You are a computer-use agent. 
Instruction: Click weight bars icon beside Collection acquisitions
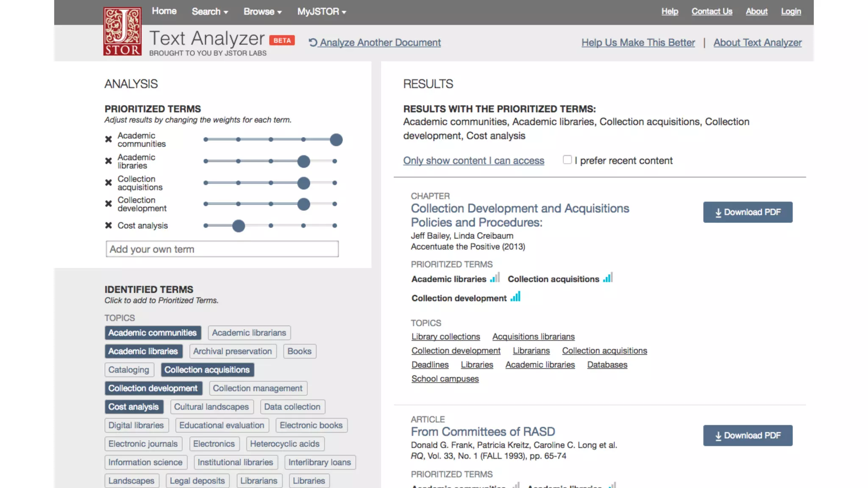608,278
